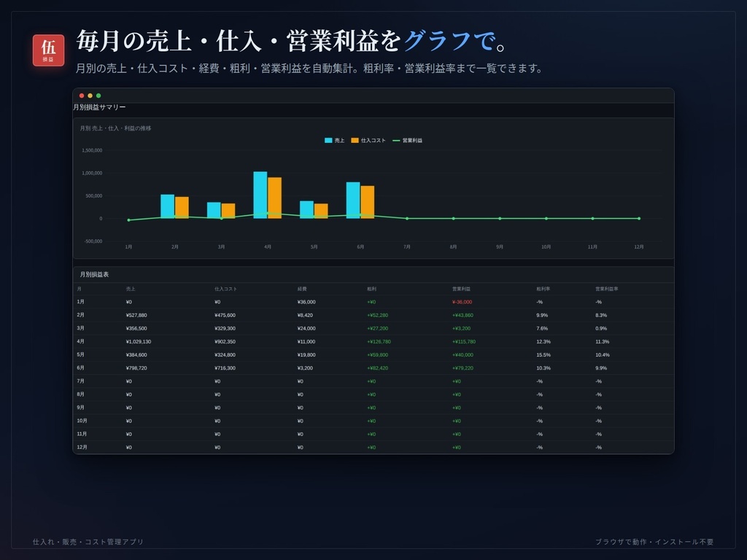Click the 月別損益サマリー page title

(x=99, y=107)
